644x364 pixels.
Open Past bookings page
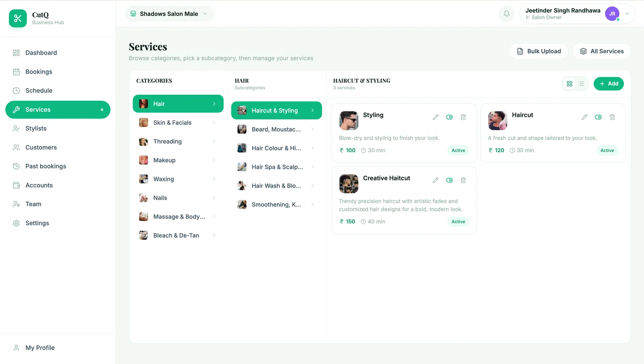(x=58, y=166)
